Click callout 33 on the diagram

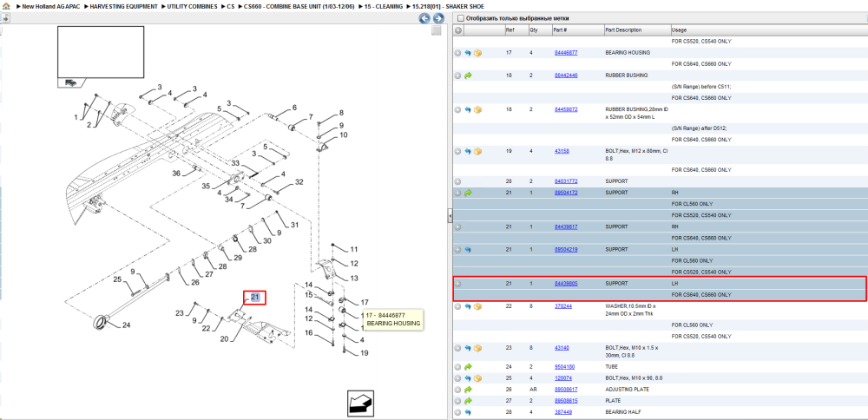pos(235,163)
